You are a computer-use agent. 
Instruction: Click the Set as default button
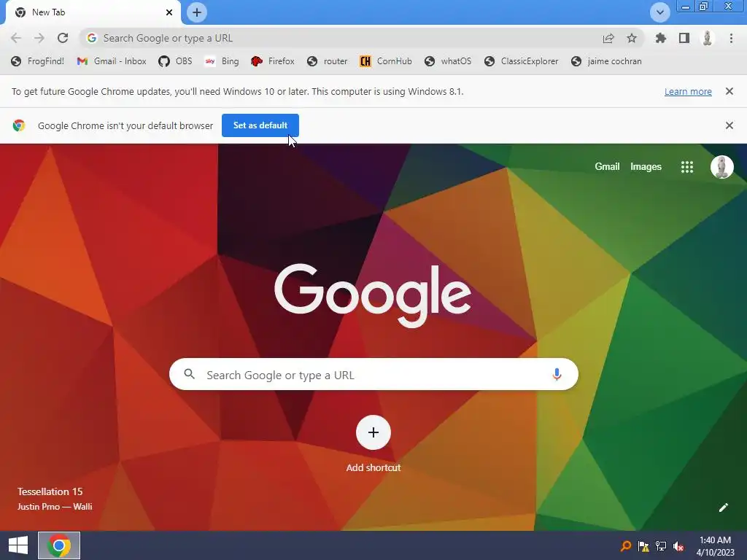[x=260, y=125]
